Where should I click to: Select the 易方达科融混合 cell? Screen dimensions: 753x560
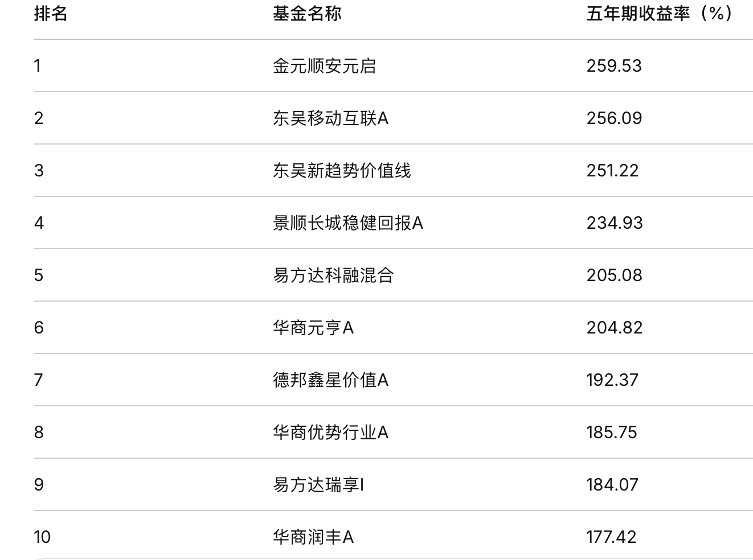pyautogui.click(x=333, y=275)
